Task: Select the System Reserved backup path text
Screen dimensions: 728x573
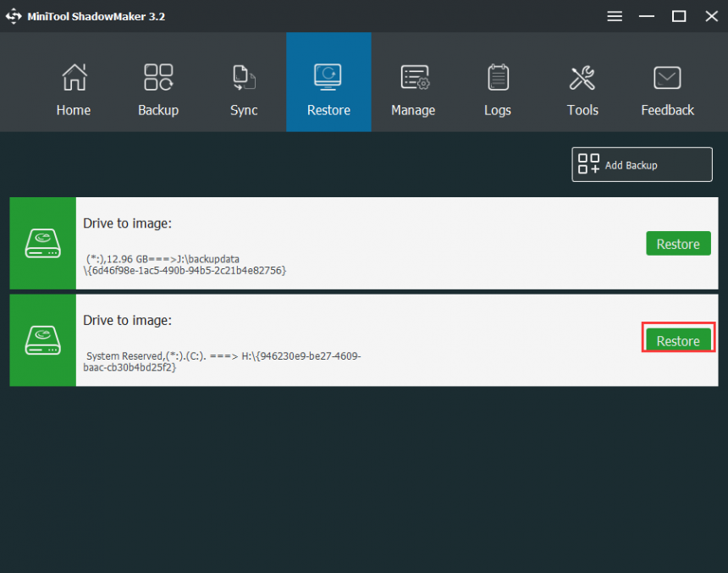Action: (x=222, y=361)
